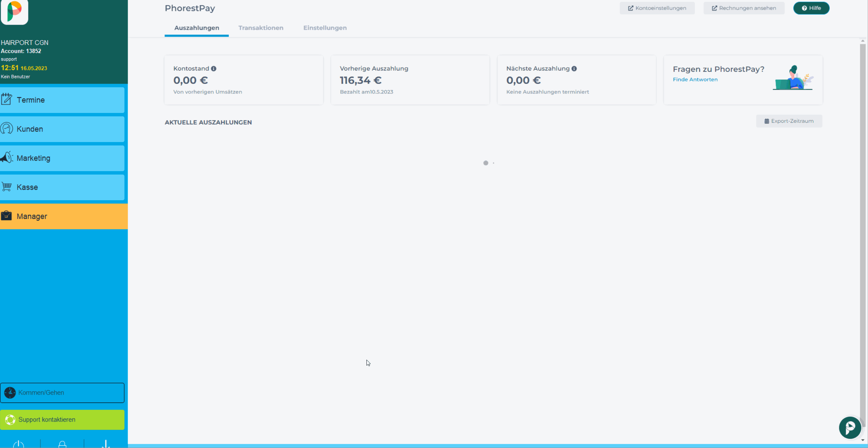This screenshot has height=448, width=868.
Task: Click the PhorestPay page title
Action: 190,8
